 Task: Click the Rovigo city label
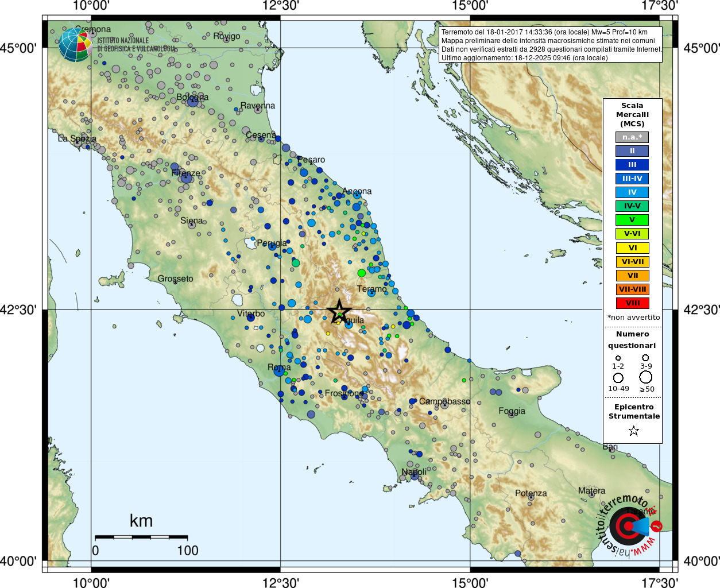pos(227,36)
